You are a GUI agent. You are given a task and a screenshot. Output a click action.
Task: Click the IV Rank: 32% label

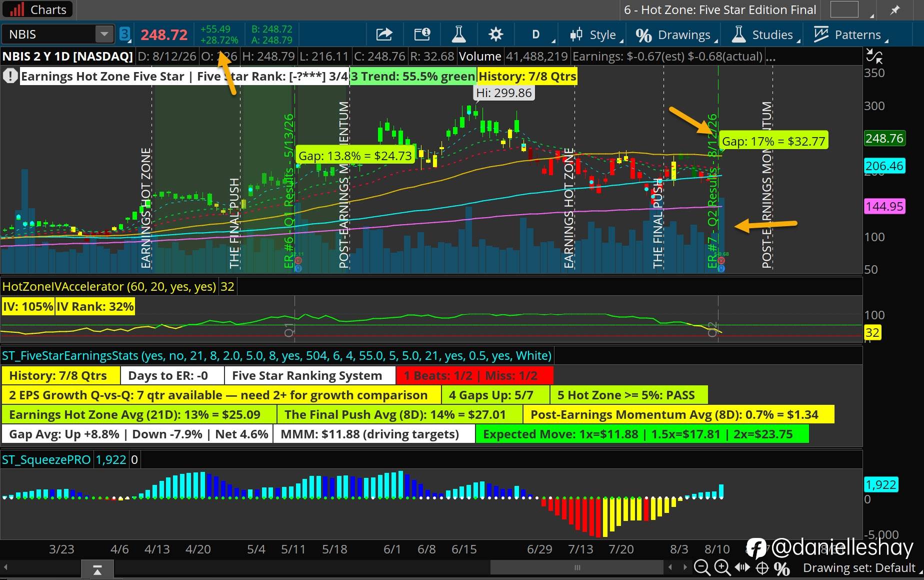(x=95, y=306)
